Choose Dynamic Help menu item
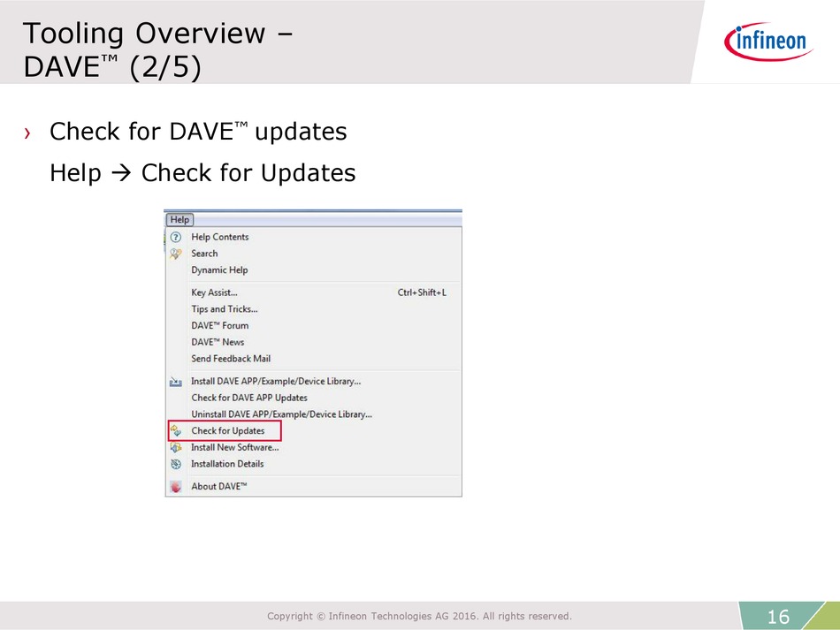 [313, 269]
